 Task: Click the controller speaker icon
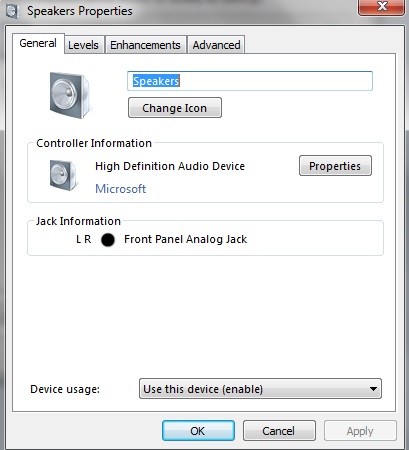(x=63, y=175)
